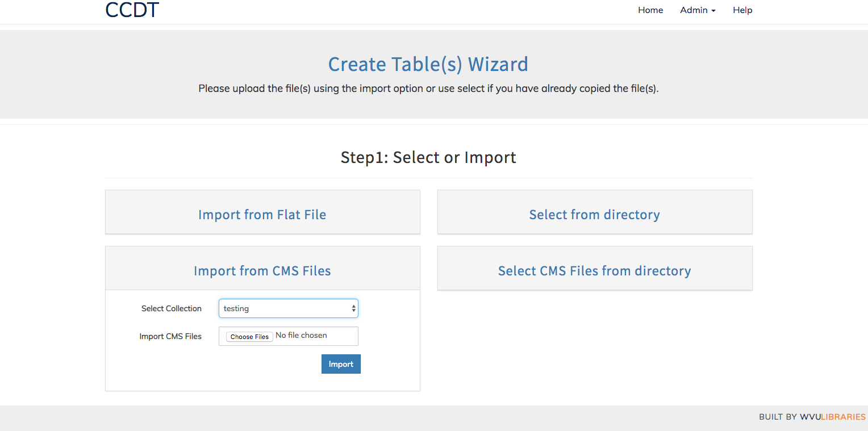Click the Select Collection label
The image size is (868, 431).
tap(171, 308)
